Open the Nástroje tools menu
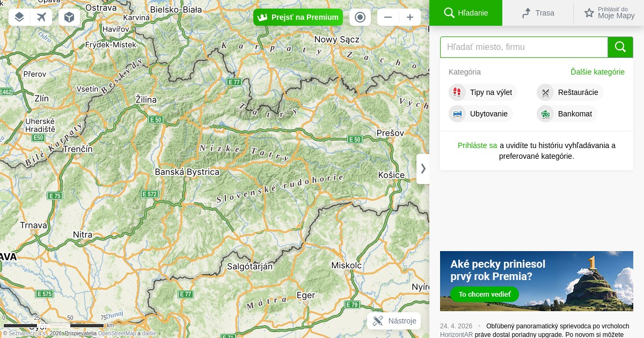The width and height of the screenshot is (644, 338). pyautogui.click(x=394, y=321)
